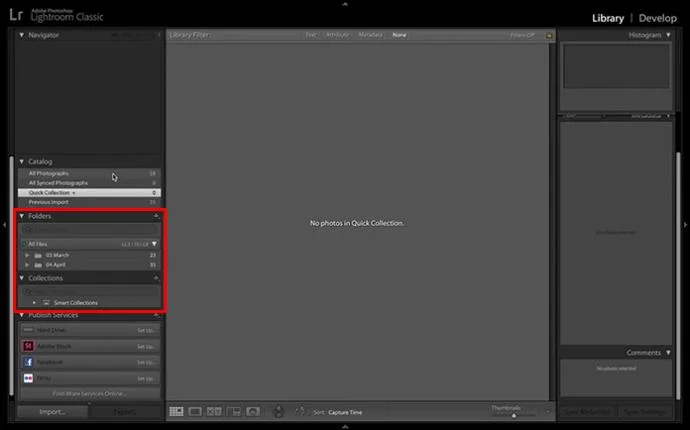
Task: Click the filter lock icon in Library Filter bar
Action: coord(549,35)
